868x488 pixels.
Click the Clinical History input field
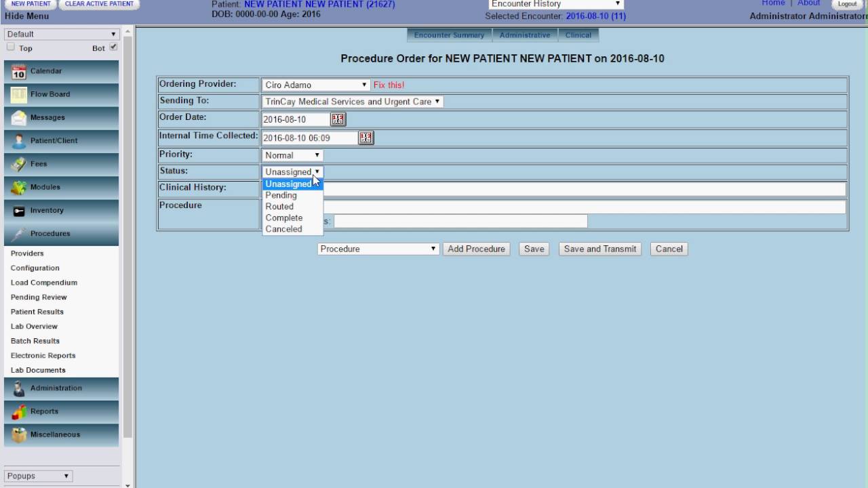pos(554,190)
